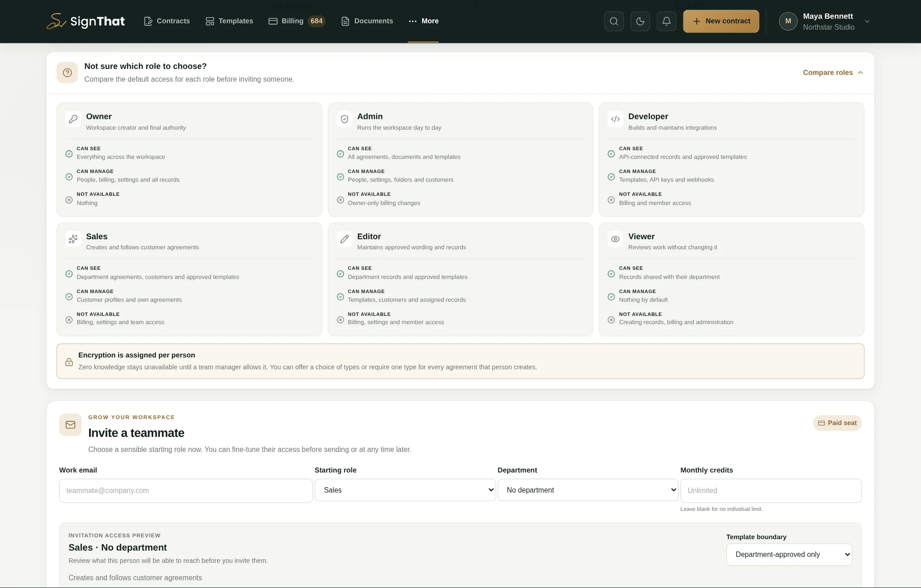The height and width of the screenshot is (588, 921).
Task: Click the Editor pencil icon
Action: coord(344,239)
